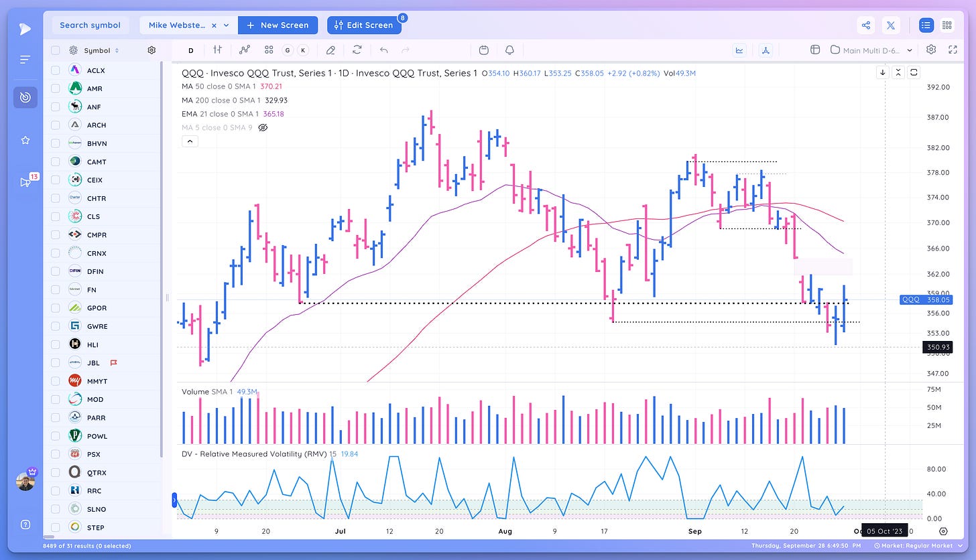Image resolution: width=976 pixels, height=560 pixels.
Task: Select the MMYT watchlist row
Action: (103, 381)
